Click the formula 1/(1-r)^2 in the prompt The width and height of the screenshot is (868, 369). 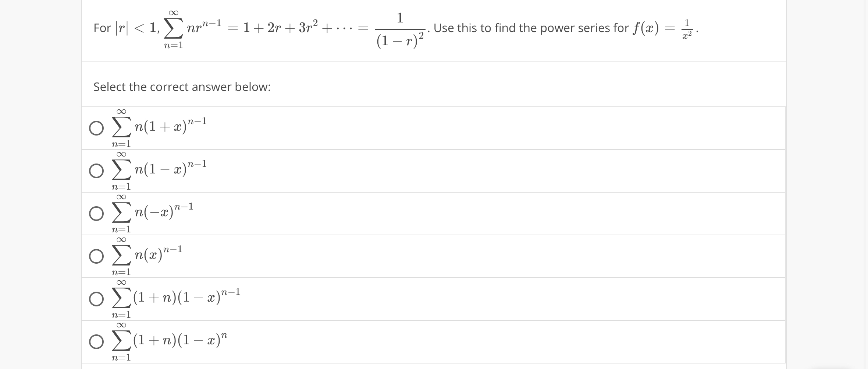[400, 29]
